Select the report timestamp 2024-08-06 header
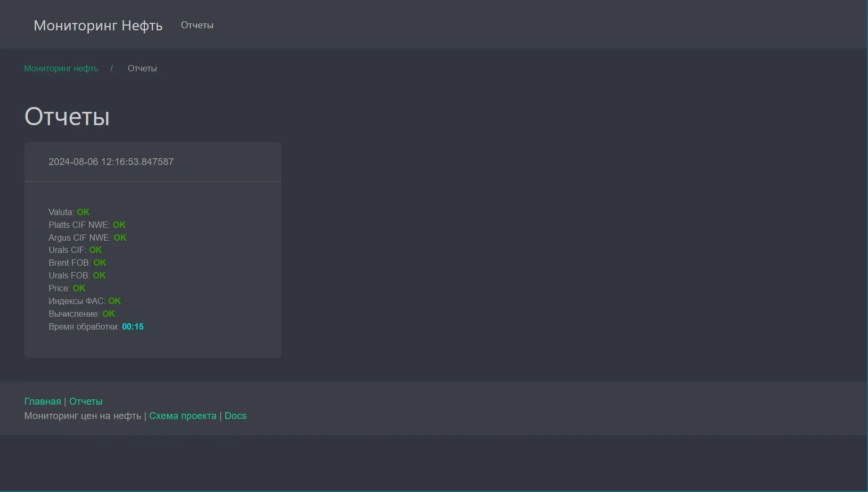The image size is (868, 492). click(111, 162)
